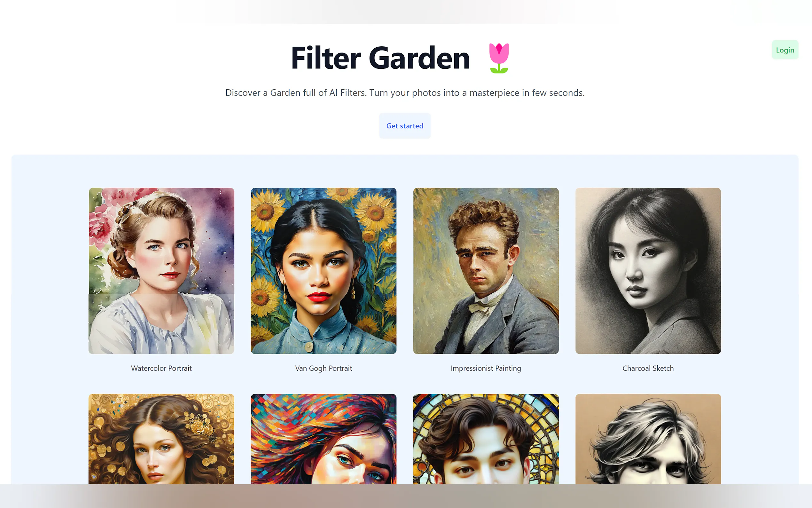
Task: Open the Login button
Action: 785,50
